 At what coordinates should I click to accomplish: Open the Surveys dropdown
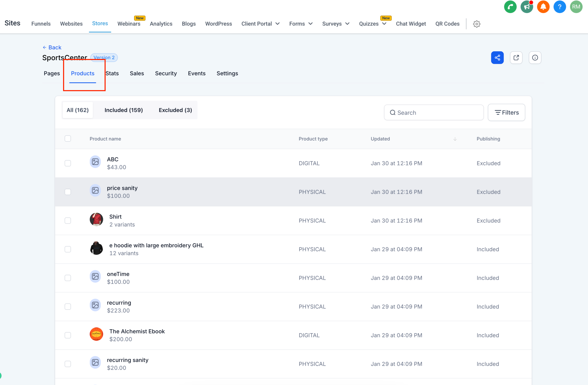[335, 24]
